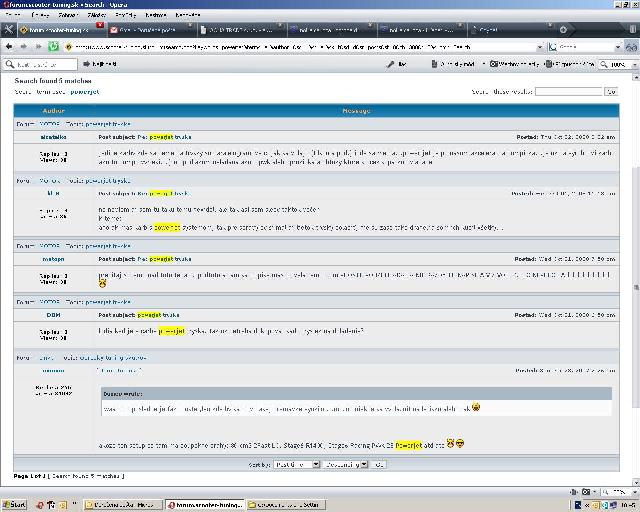Click the Windows Start button

click(14, 505)
